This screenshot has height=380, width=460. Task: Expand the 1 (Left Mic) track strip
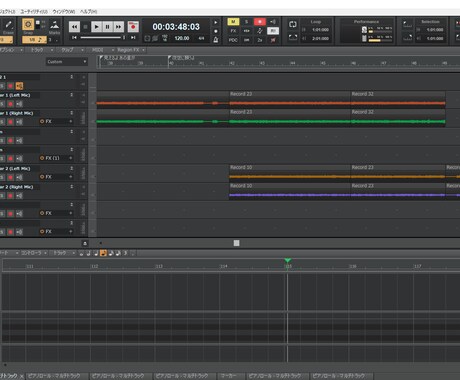tap(71, 95)
